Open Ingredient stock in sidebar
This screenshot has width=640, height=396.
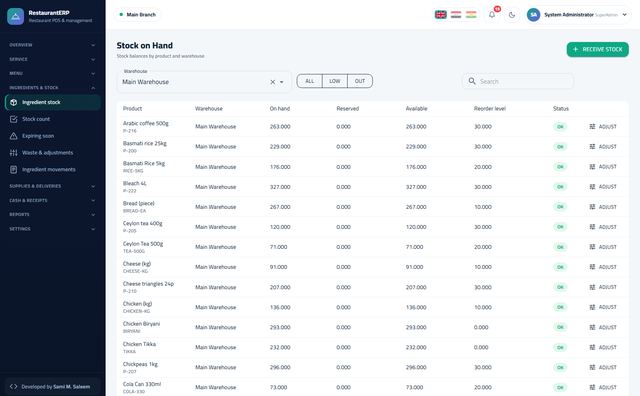click(53, 102)
